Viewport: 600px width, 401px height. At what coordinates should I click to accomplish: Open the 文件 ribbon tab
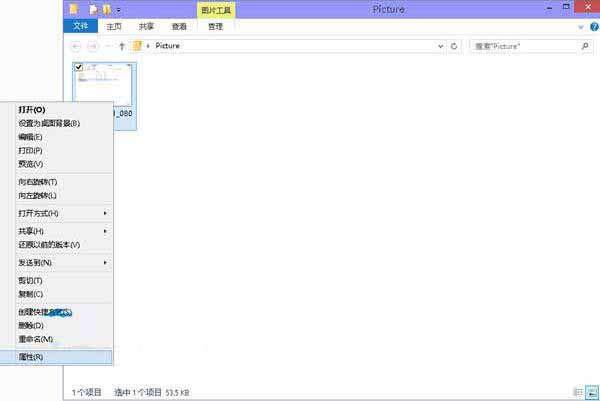(80, 27)
